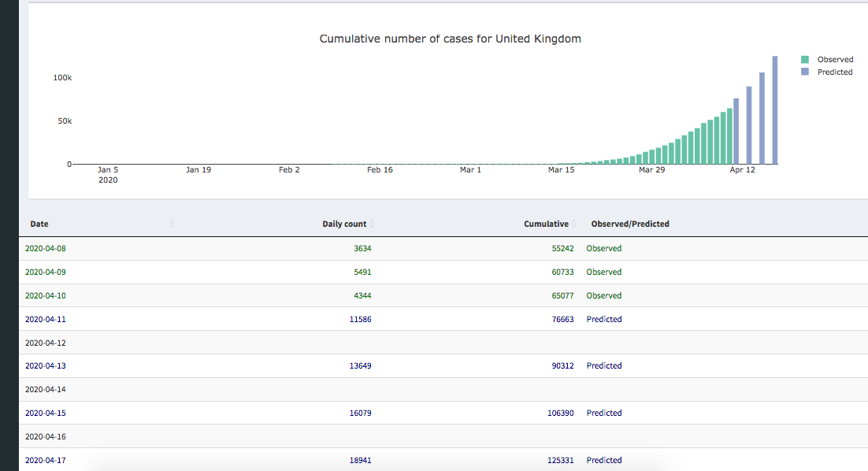Select the 2020-04-08 date cell
The image size is (868, 471).
[x=46, y=248]
